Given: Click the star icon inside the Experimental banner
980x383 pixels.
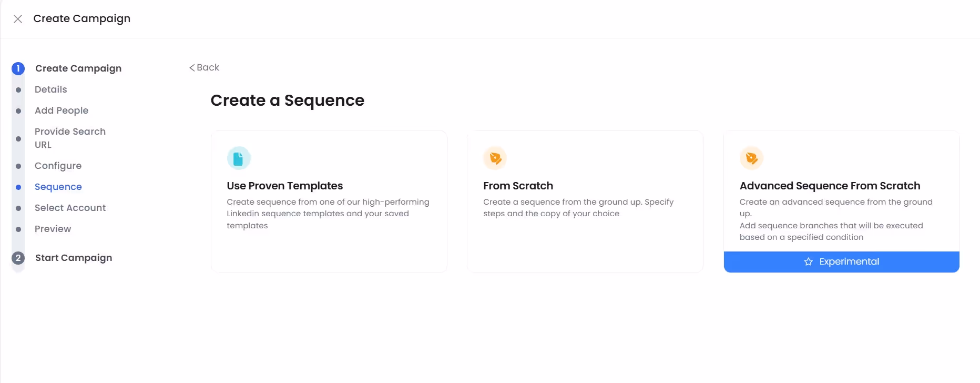Looking at the screenshot, I should [808, 261].
